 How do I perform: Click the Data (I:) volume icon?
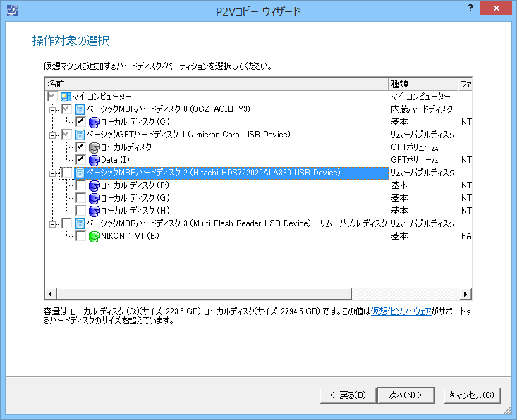coord(95,160)
